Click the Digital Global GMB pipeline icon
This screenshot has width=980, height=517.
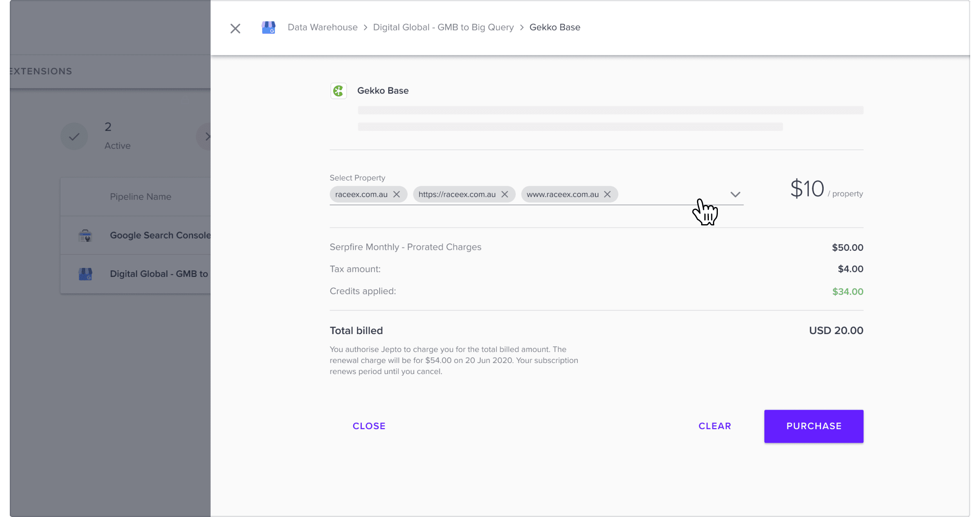[x=85, y=274]
